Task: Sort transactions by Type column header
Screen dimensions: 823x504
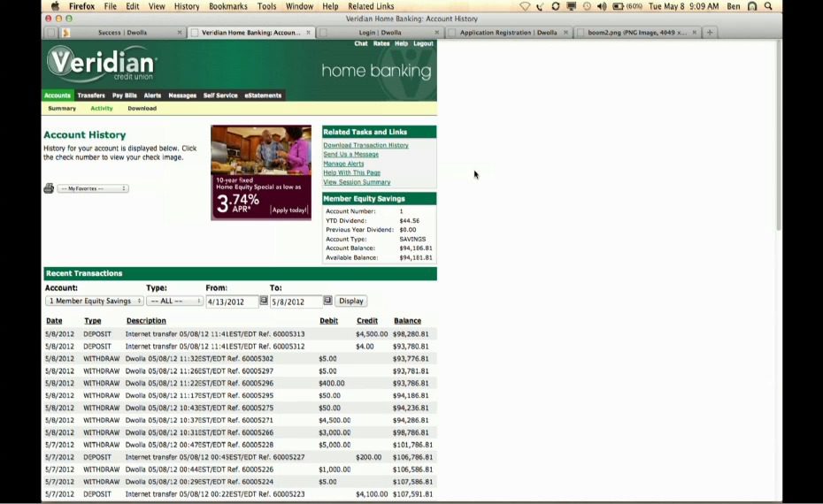Action: click(x=92, y=320)
